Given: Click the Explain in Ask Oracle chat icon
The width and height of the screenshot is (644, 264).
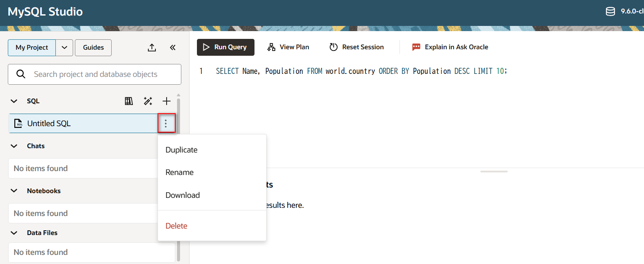Looking at the screenshot, I should (416, 47).
